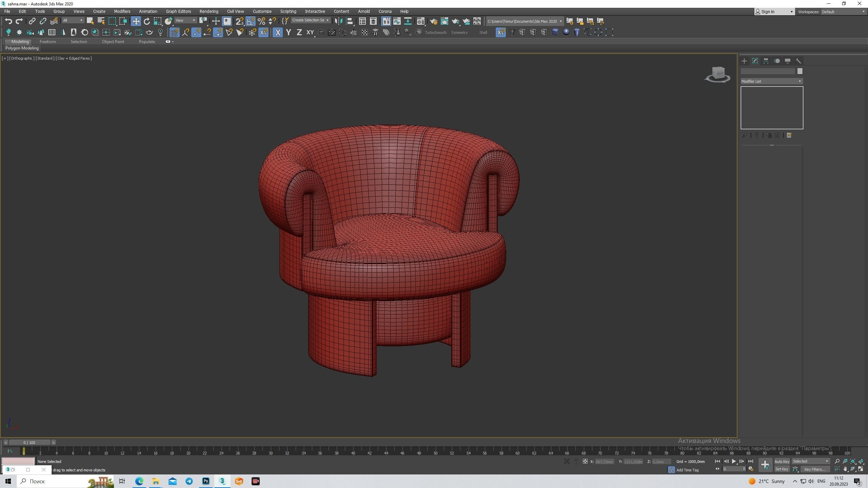The width and height of the screenshot is (868, 488).
Task: Click the Render Production teapot icon
Action: click(x=455, y=21)
